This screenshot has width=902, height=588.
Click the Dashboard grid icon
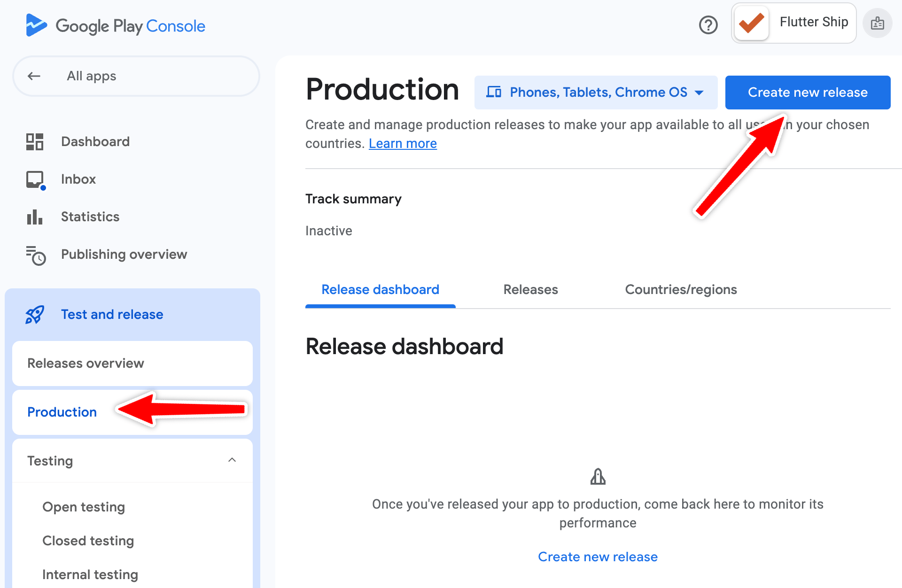point(35,142)
